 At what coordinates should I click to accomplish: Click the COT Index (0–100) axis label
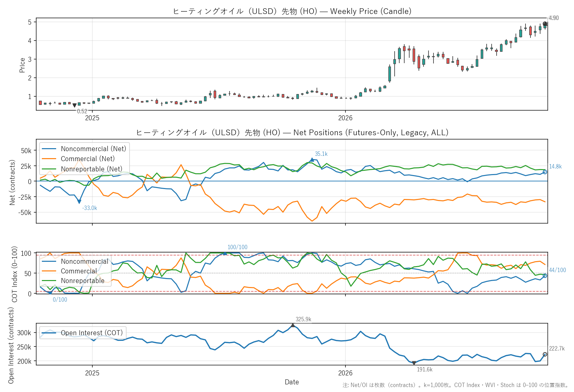click(14, 274)
